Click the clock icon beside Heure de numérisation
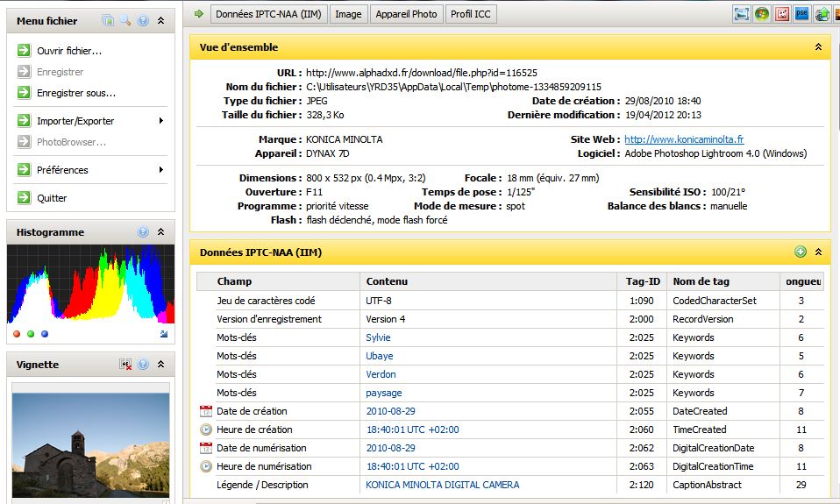The width and height of the screenshot is (840, 504). [x=206, y=466]
